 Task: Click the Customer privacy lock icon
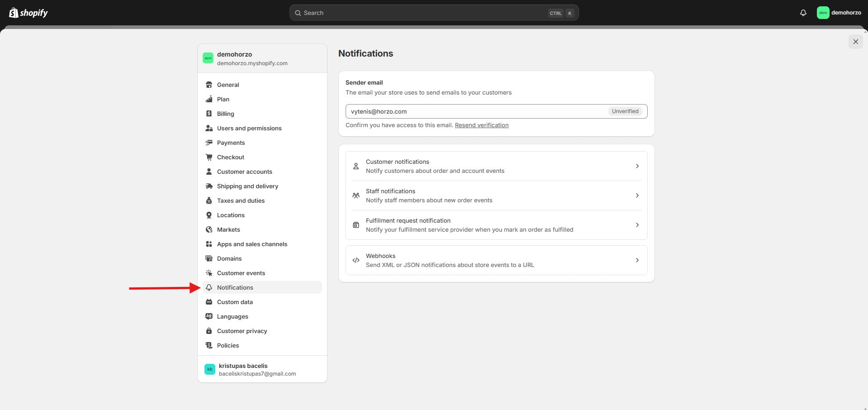[209, 331]
